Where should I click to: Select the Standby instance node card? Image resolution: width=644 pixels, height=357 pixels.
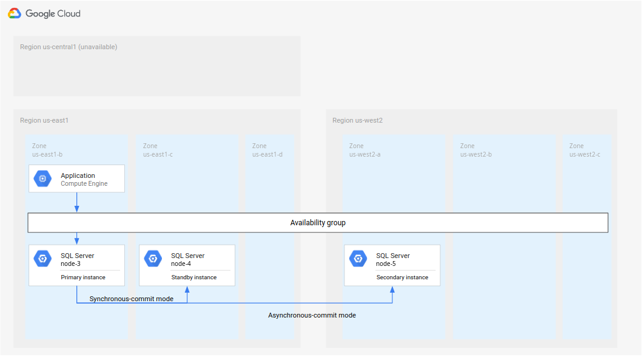pyautogui.click(x=187, y=265)
